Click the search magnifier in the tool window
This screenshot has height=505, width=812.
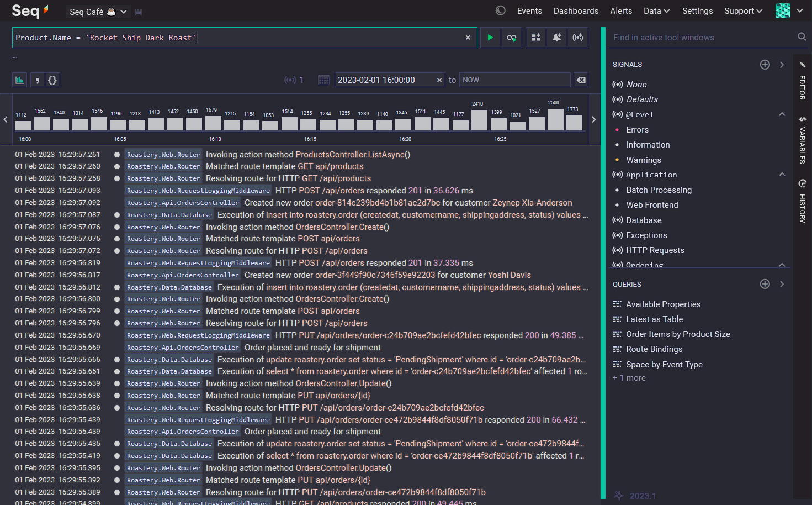click(802, 37)
